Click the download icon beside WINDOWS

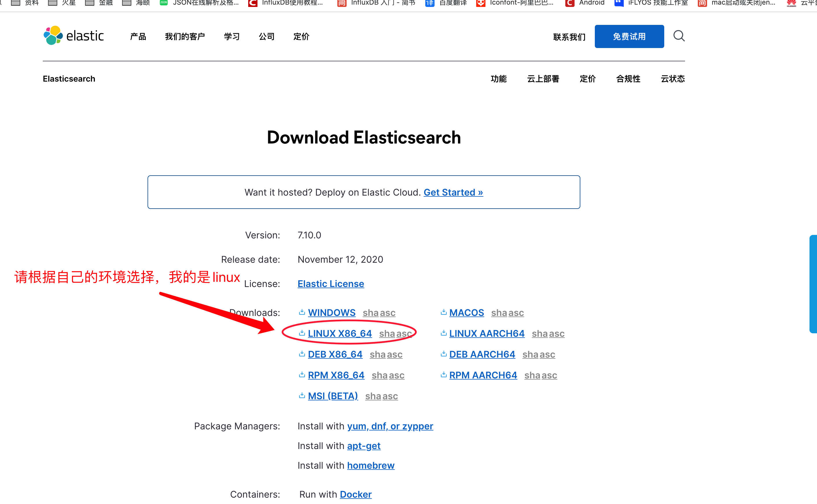pyautogui.click(x=301, y=312)
